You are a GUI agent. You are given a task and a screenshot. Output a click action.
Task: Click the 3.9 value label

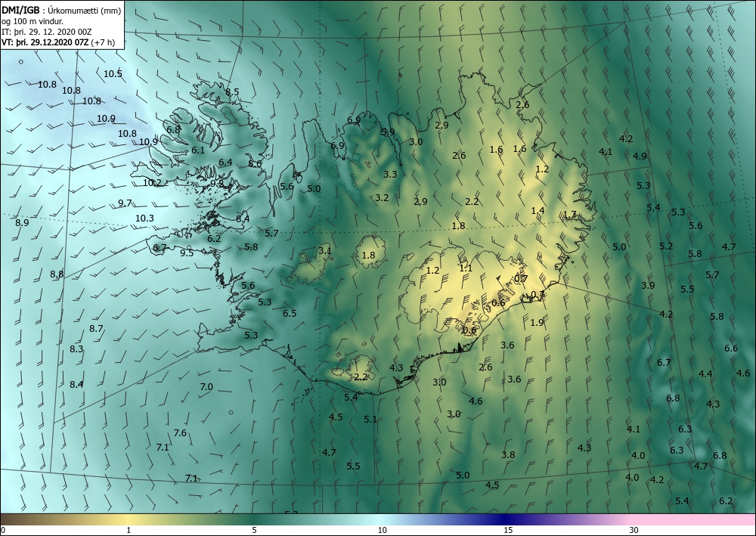[x=649, y=285]
